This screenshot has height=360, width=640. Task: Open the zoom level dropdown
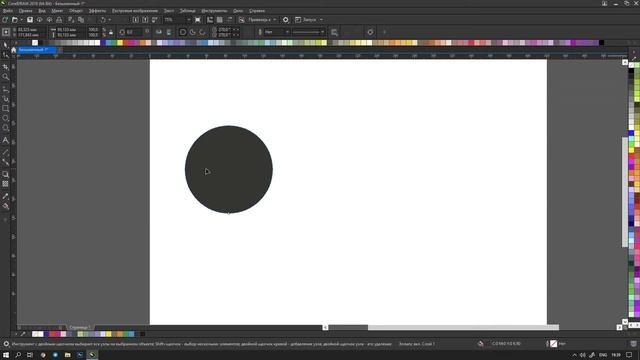point(189,20)
